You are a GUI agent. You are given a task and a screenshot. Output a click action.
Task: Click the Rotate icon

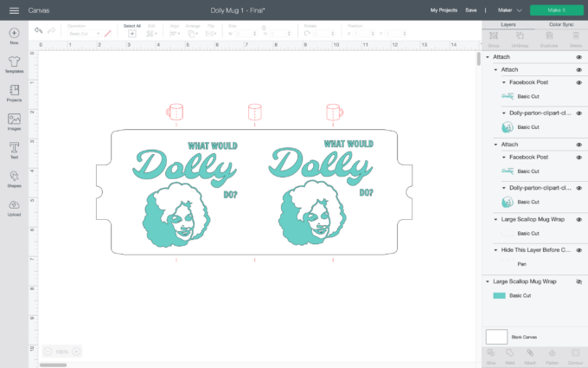(x=307, y=34)
